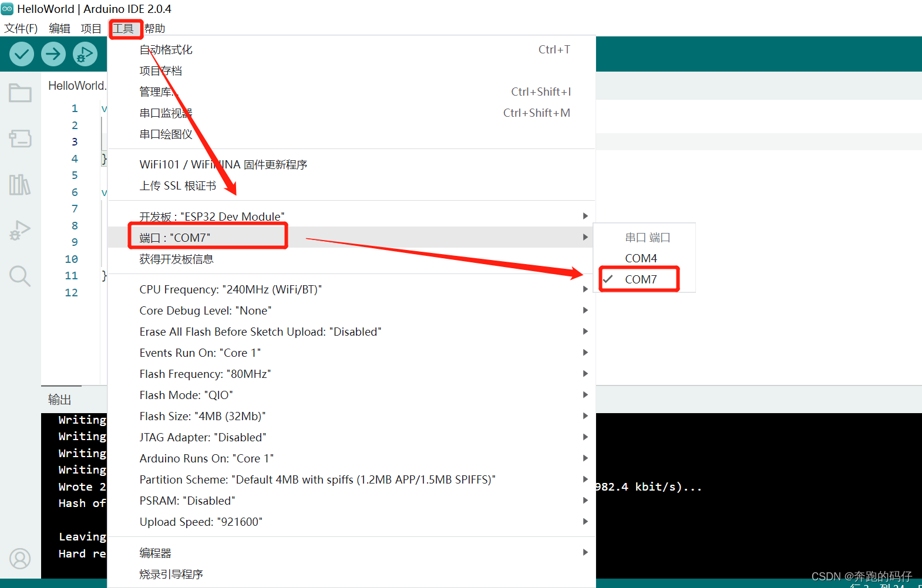
Task: Choose 烧录引导程序 menu entry
Action: point(351,574)
